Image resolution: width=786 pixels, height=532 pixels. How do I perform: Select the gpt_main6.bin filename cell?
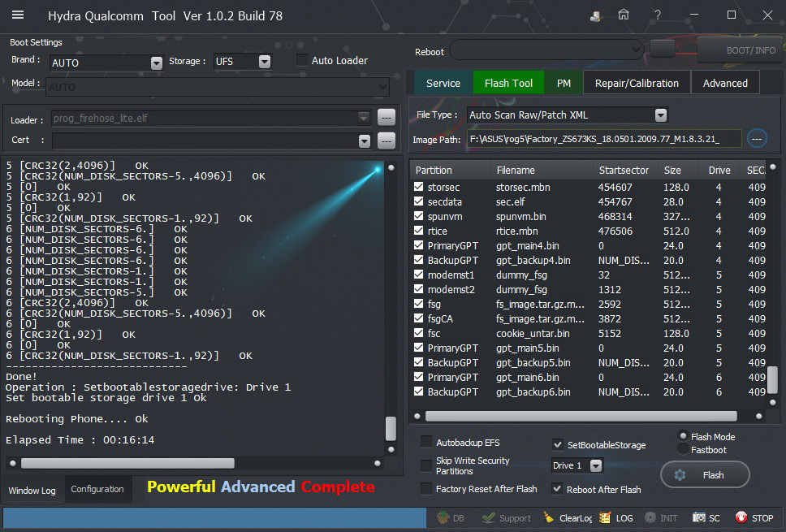[x=527, y=377]
